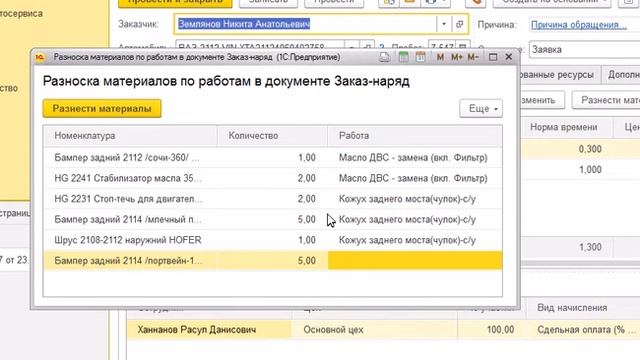640x360 pixels.
Task: Open the Еще dropdown menu
Action: [481, 109]
